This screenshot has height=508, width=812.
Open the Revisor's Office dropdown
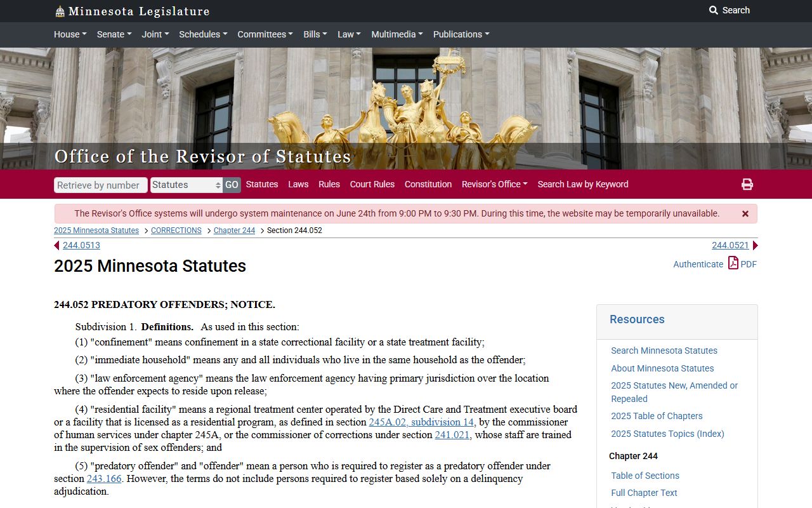coord(495,184)
